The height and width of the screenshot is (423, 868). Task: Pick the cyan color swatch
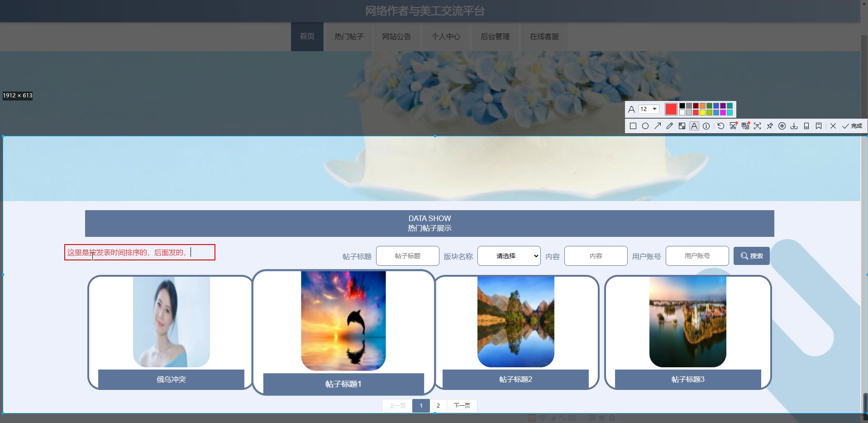(730, 112)
